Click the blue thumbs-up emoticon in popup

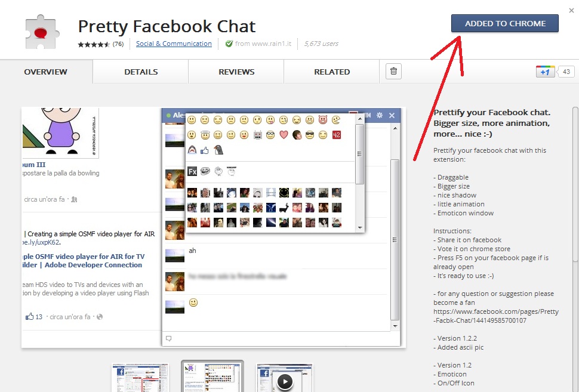[205, 150]
